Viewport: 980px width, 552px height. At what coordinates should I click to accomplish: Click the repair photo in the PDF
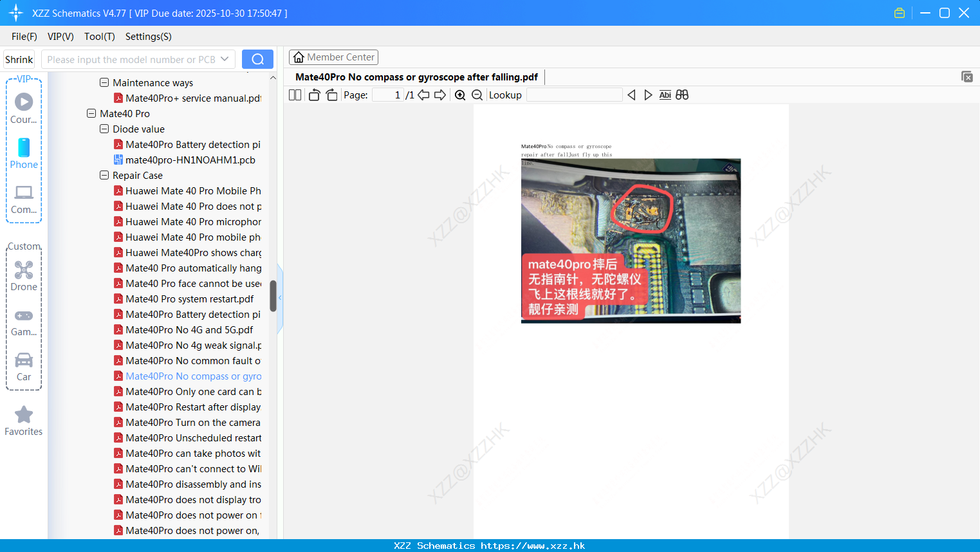click(631, 241)
